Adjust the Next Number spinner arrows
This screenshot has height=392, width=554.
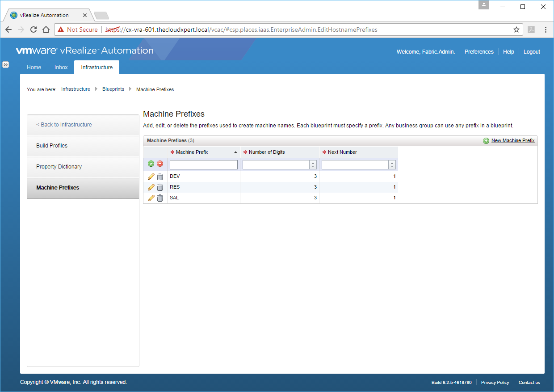point(392,165)
